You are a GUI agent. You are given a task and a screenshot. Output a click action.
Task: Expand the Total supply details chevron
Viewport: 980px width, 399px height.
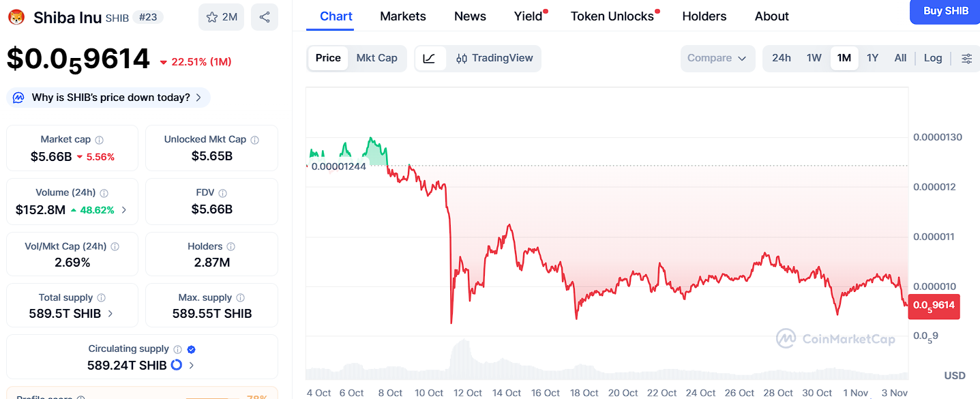tap(110, 314)
